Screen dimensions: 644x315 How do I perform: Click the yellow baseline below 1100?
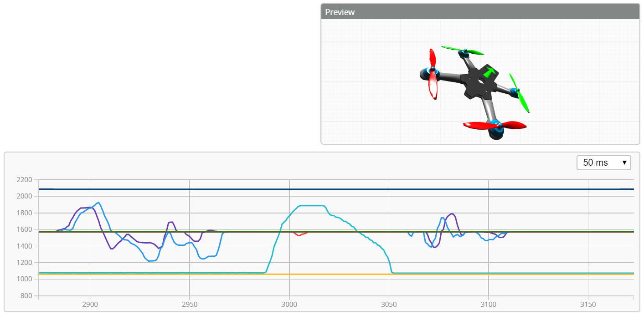pyautogui.click(x=319, y=274)
